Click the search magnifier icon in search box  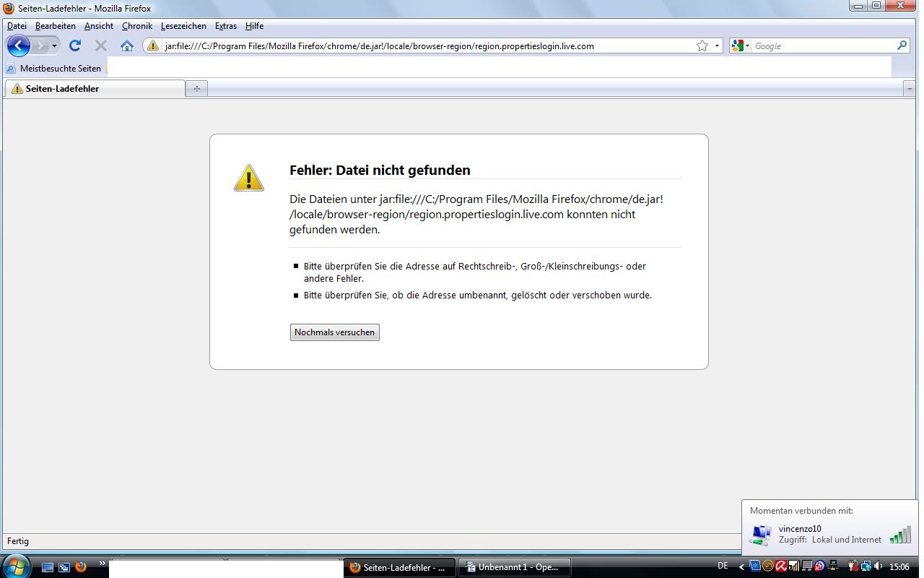902,46
